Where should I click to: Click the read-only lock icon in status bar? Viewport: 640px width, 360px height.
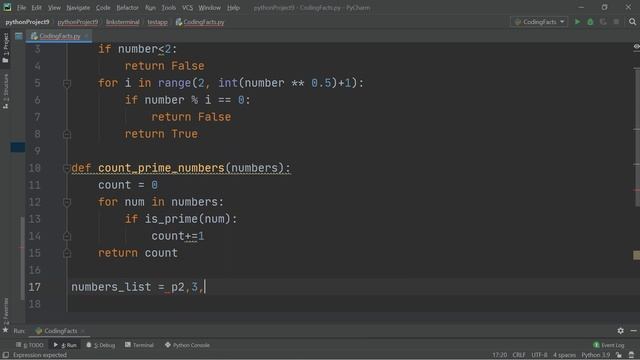pyautogui.click(x=619, y=355)
